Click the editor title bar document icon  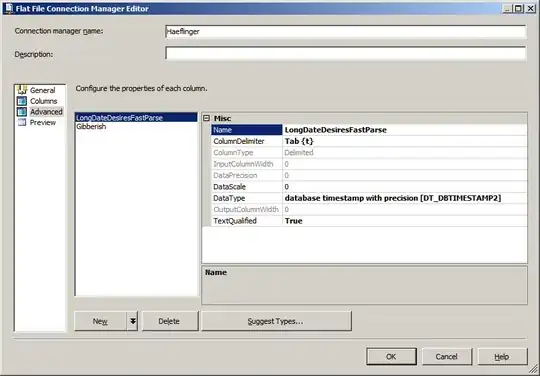tap(8, 8)
